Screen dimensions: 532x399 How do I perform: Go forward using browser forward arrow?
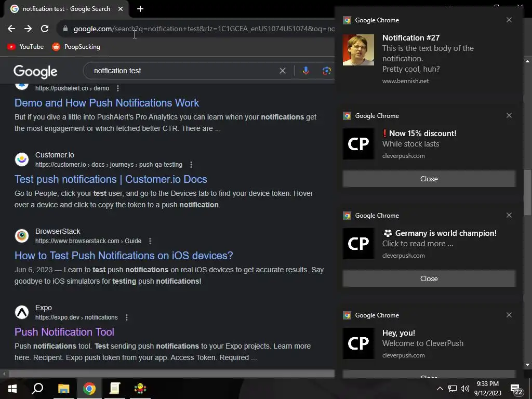28,29
